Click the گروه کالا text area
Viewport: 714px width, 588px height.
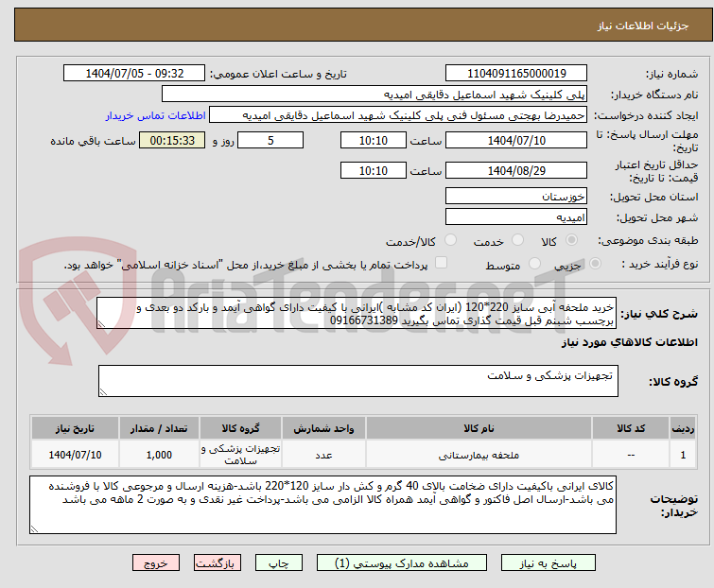359,381
